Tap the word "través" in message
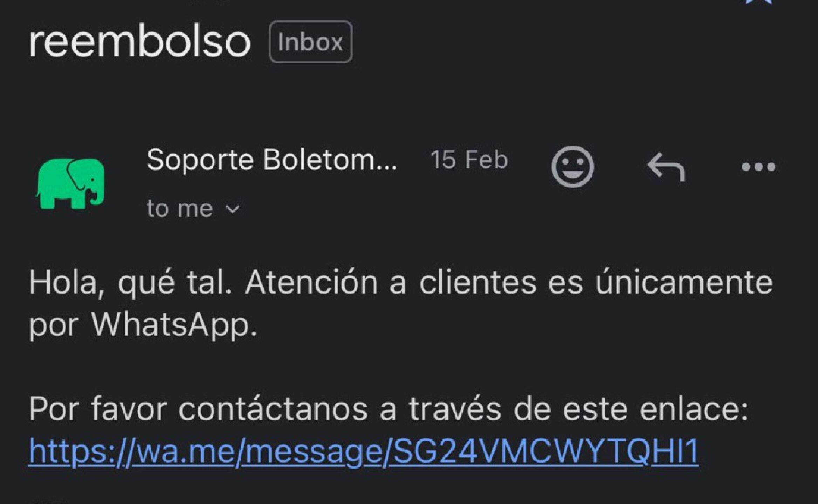The image size is (818, 504). [x=455, y=409]
